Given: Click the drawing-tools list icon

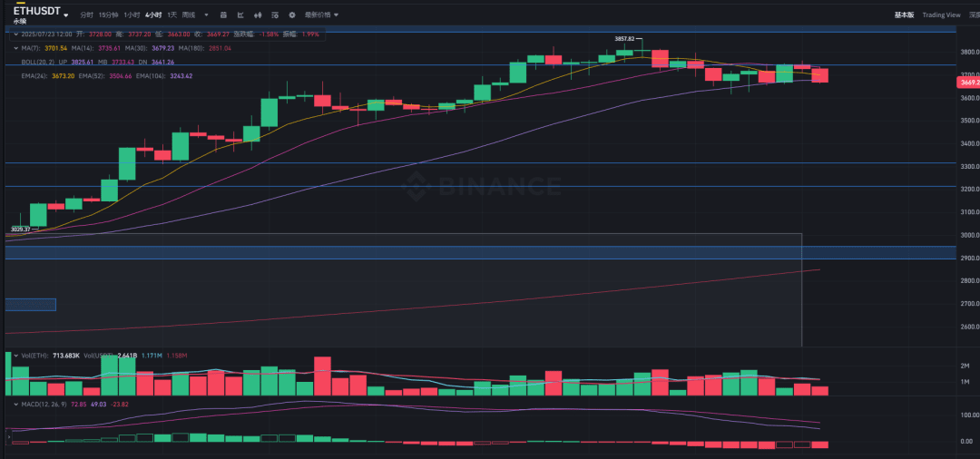Looking at the screenshot, I should [x=275, y=15].
